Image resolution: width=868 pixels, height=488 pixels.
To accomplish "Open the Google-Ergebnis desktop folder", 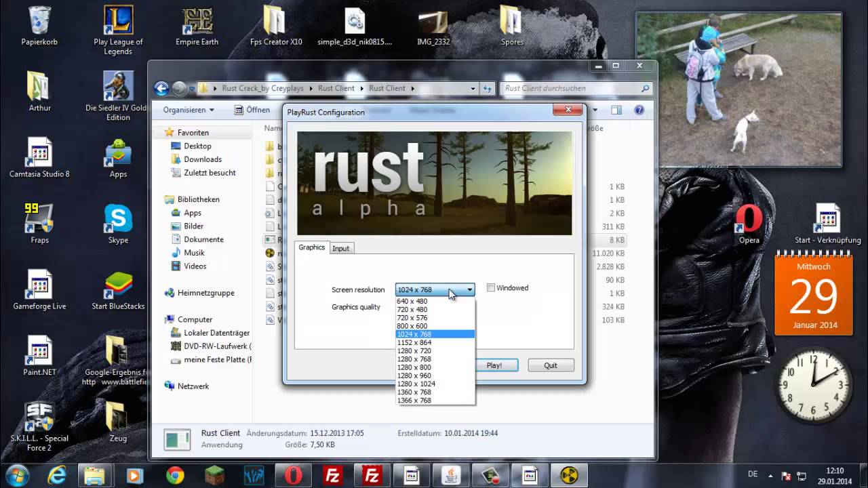I will pos(115,361).
